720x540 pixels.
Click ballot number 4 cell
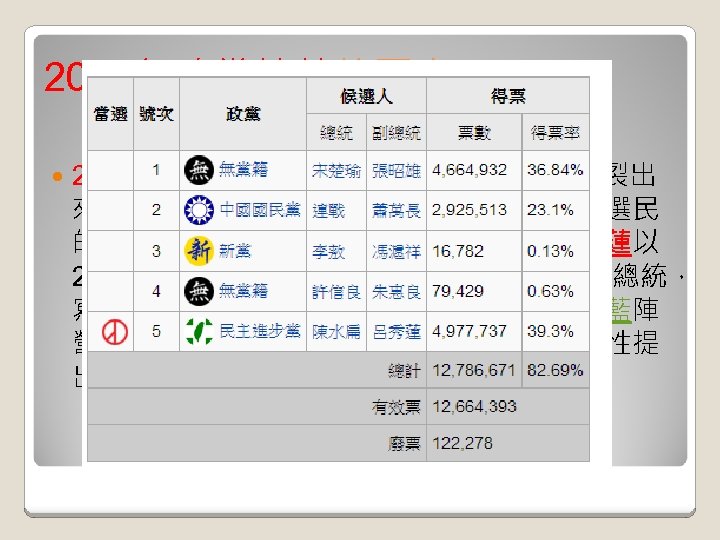[x=156, y=292]
